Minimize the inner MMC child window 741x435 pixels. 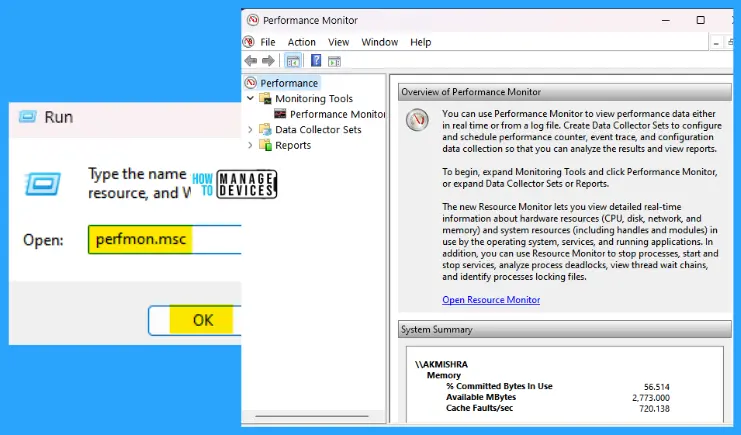tap(716, 43)
